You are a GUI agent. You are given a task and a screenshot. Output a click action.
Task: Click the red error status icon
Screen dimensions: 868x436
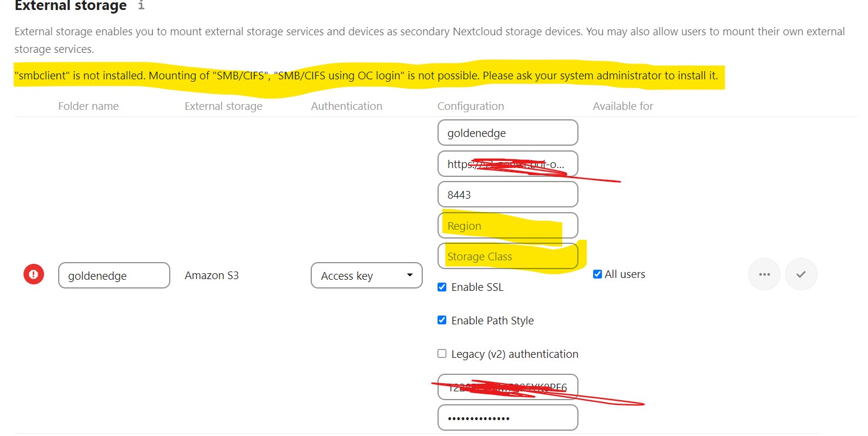click(33, 274)
